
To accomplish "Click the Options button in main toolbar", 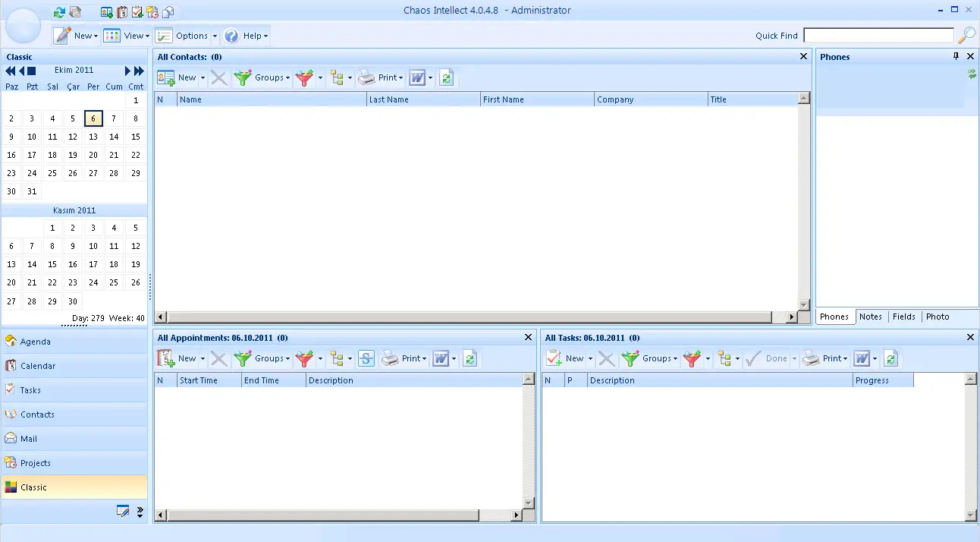I will (x=182, y=36).
